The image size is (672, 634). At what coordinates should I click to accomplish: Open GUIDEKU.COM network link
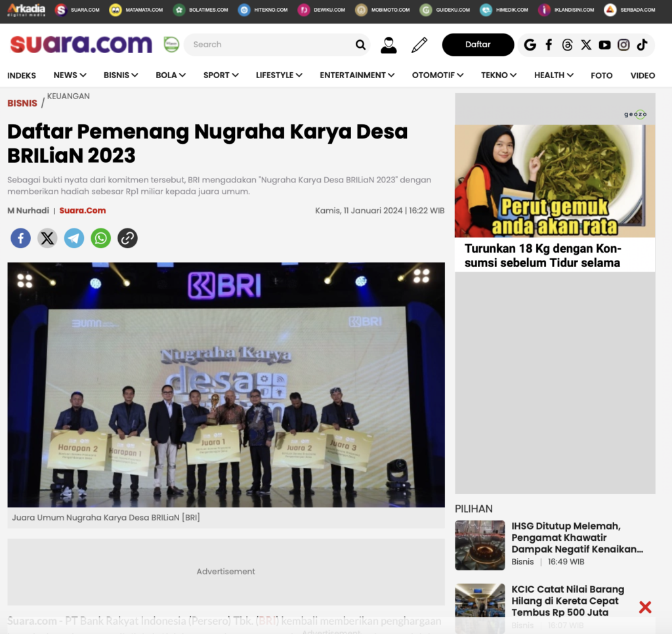(x=444, y=10)
